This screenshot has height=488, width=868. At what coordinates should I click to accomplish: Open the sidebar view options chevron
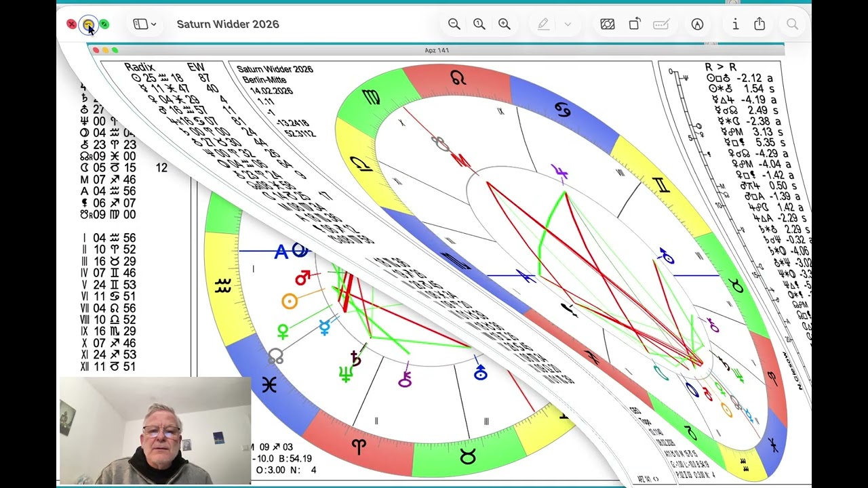(x=154, y=24)
